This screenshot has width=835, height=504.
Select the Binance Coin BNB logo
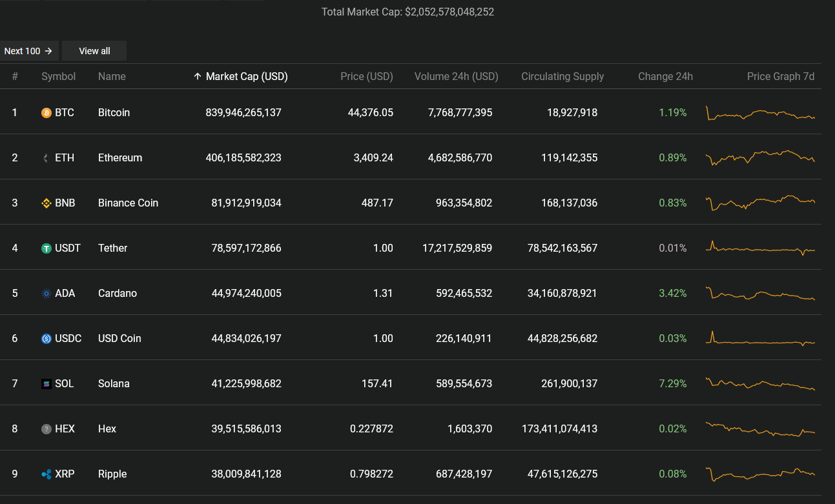click(46, 203)
